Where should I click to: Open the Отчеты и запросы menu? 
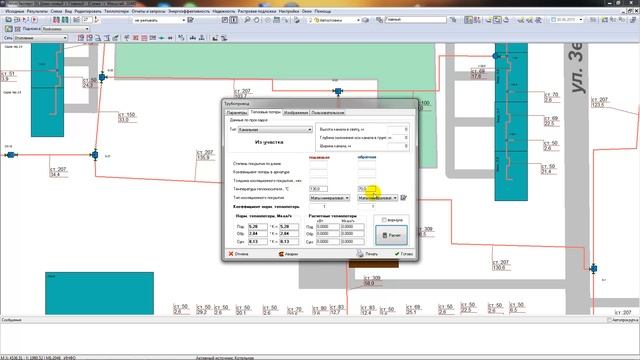click(149, 11)
